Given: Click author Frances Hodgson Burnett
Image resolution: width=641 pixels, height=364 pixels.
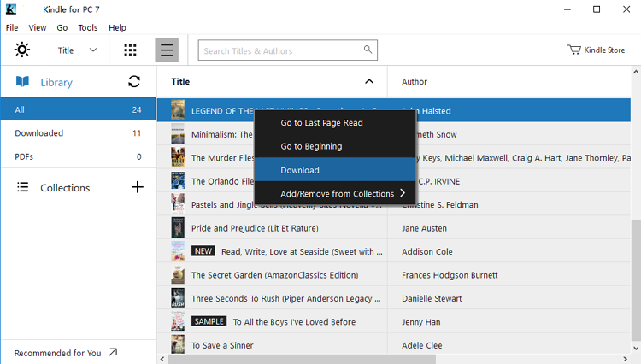Looking at the screenshot, I should click(x=450, y=275).
